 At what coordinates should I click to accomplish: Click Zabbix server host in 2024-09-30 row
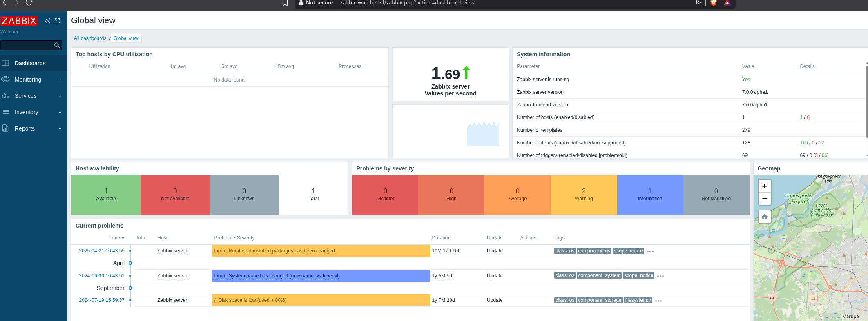click(172, 276)
